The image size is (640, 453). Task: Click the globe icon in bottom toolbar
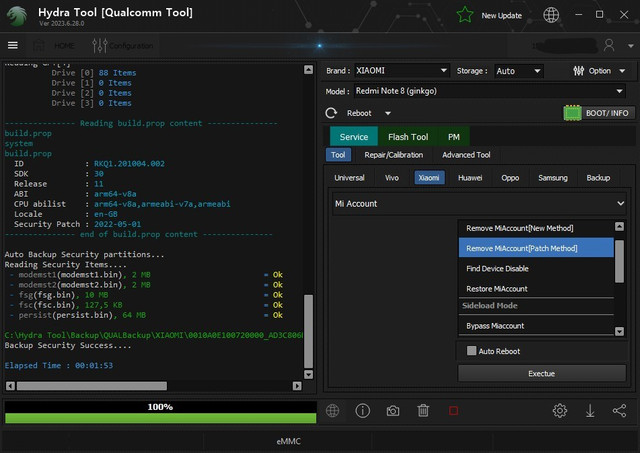(x=332, y=411)
